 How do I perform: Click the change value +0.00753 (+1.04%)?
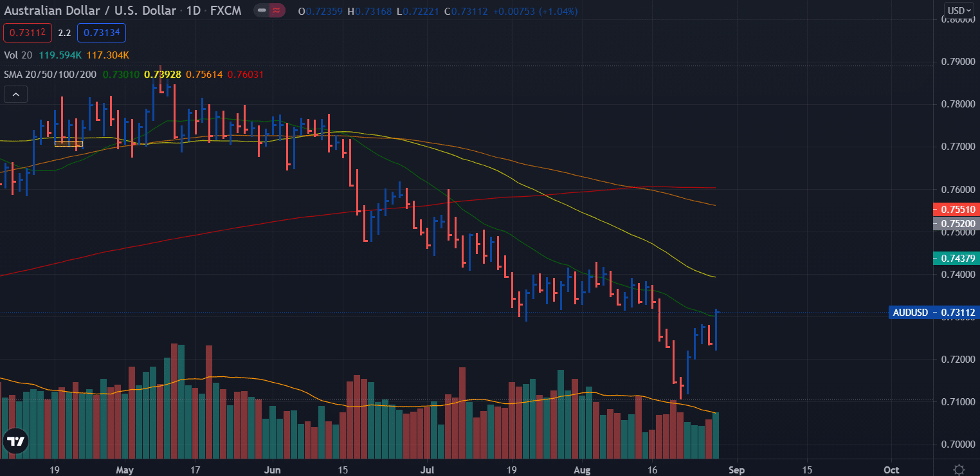pos(534,11)
